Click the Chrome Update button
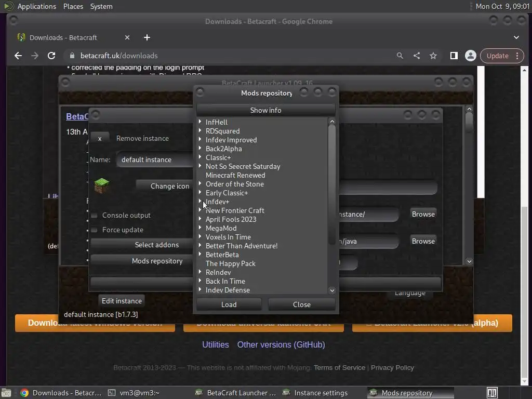Viewport: 532px width, 399px height. 497,56
